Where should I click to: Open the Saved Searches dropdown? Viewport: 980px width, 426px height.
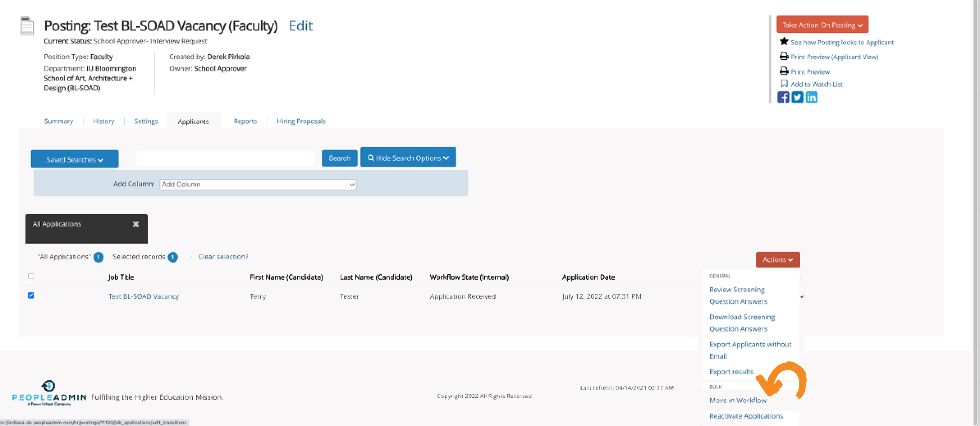[x=75, y=159]
